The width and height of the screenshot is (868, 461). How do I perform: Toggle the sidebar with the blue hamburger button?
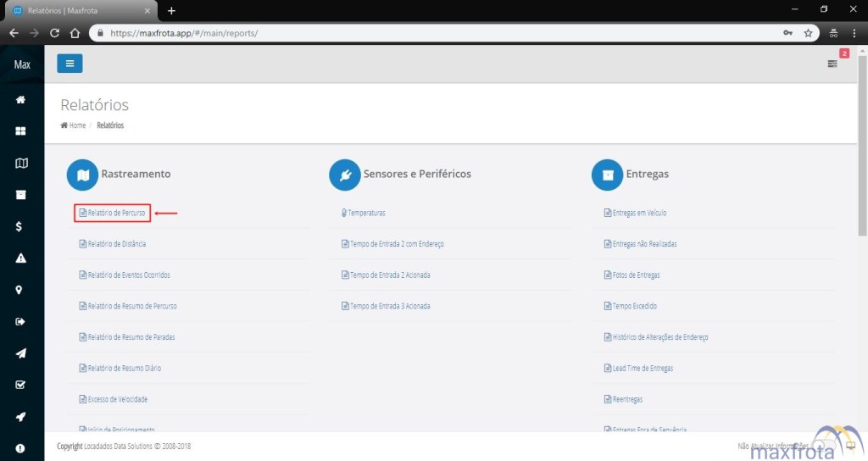click(70, 64)
